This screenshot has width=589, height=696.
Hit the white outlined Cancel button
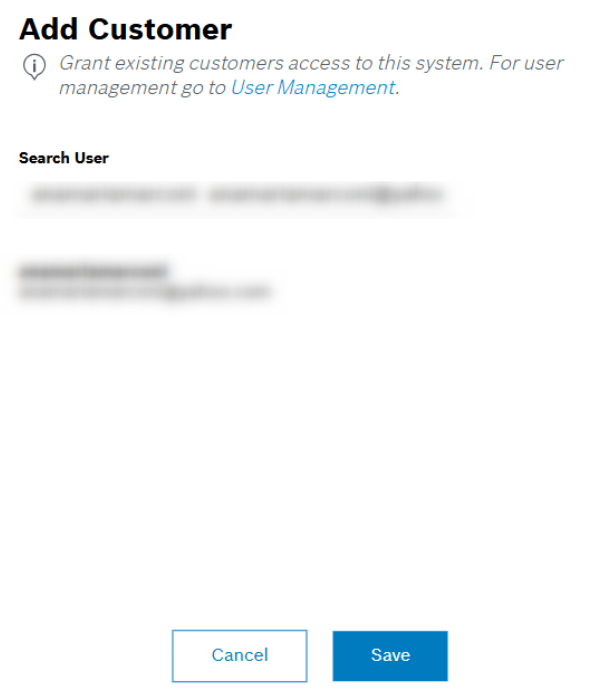[x=240, y=656]
